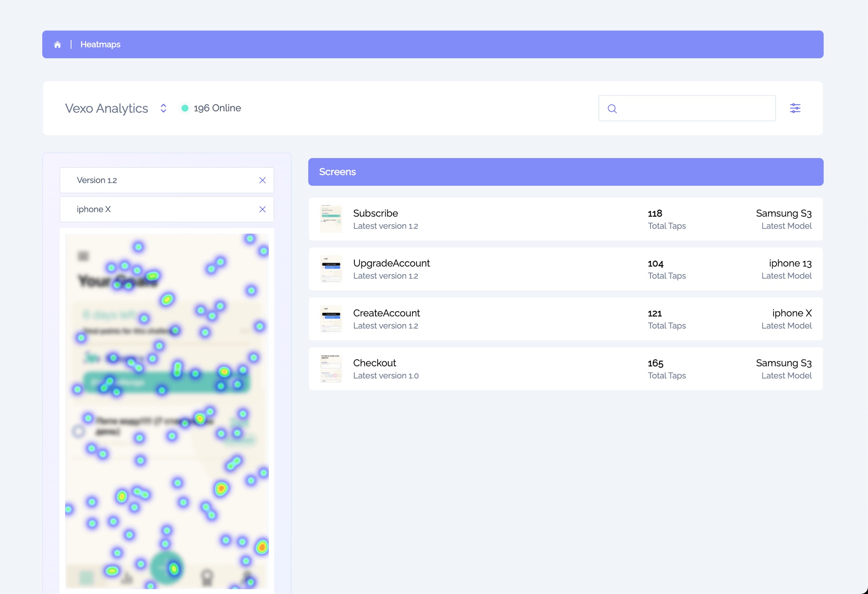Click the 196 Online counter
This screenshot has width=868, height=594.
coord(217,108)
